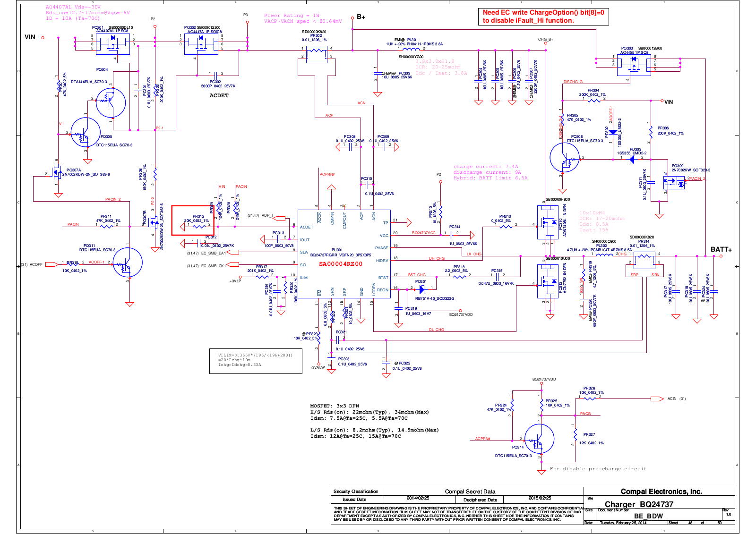Click the PR302 current sense resistor symbol
756x534 pixels.
pos(317,54)
